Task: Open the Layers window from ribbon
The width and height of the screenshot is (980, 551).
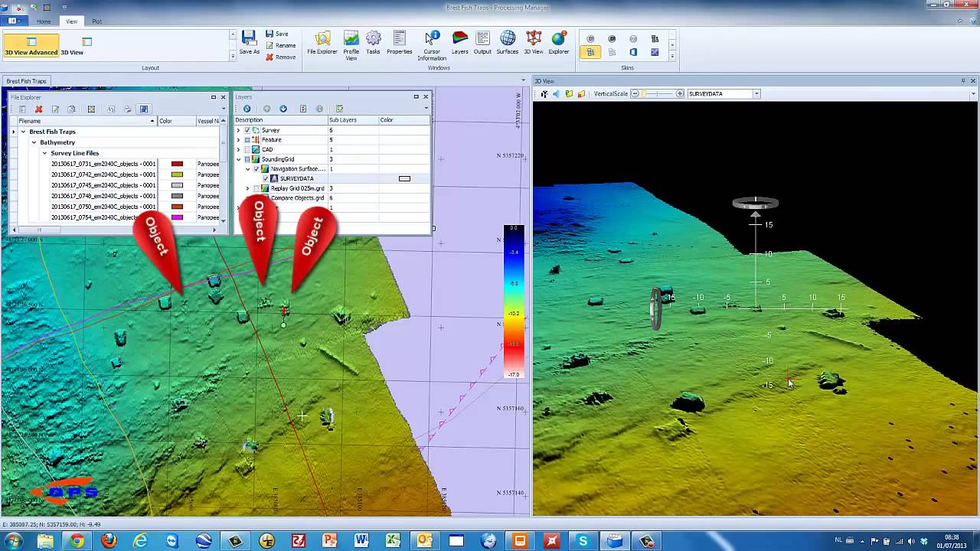Action: coord(460,42)
